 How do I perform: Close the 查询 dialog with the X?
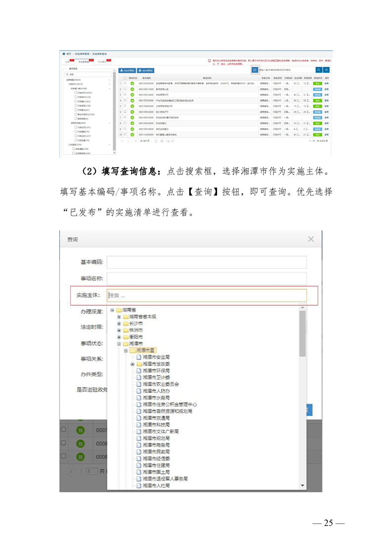310,239
